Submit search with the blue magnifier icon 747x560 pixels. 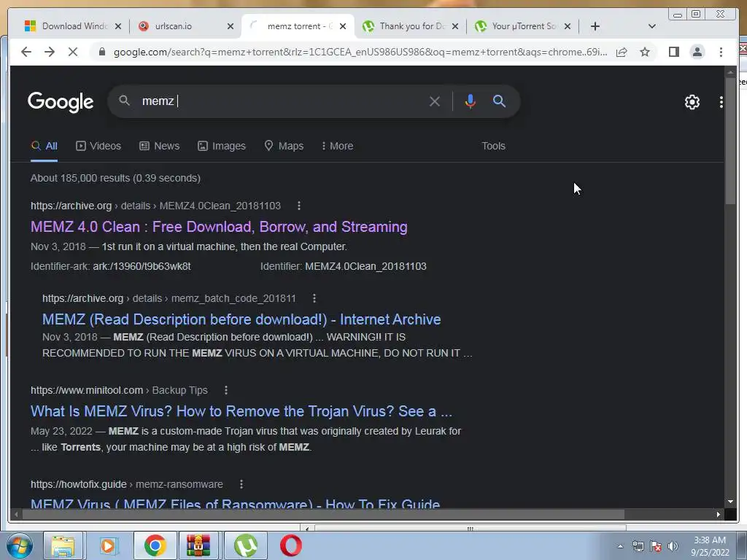tap(499, 101)
